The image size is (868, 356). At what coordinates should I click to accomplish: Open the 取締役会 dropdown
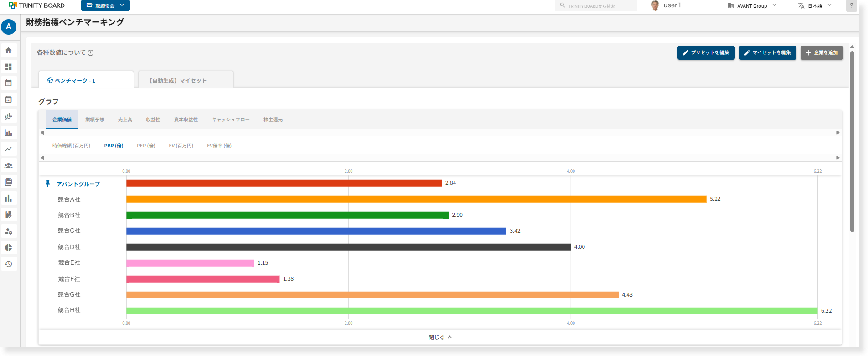pos(105,5)
